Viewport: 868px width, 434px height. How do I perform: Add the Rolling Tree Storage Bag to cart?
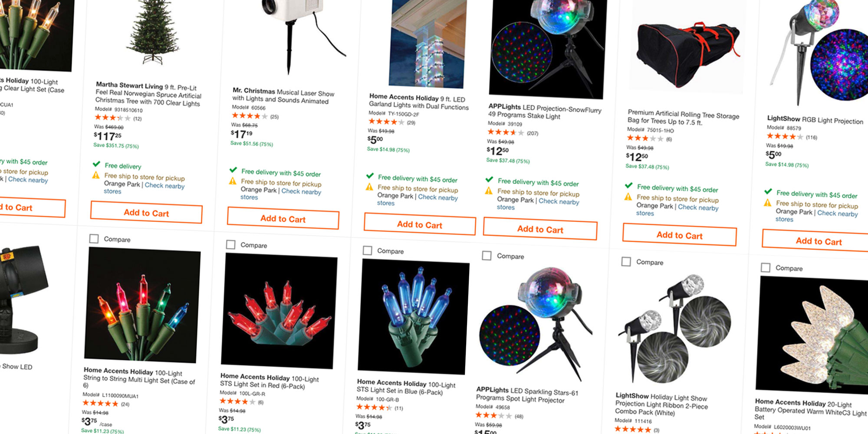point(679,235)
